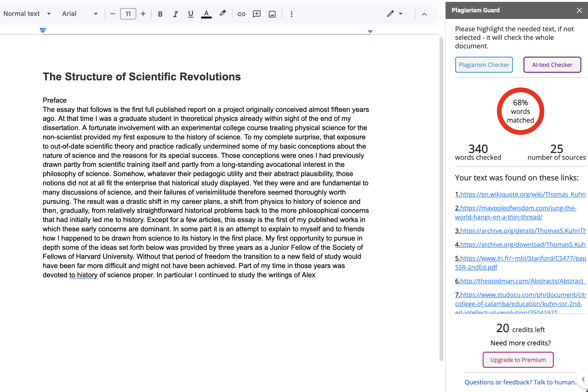Open the lri.fr Stanford CS477 link
The width and height of the screenshot is (588, 392).
[x=520, y=263]
